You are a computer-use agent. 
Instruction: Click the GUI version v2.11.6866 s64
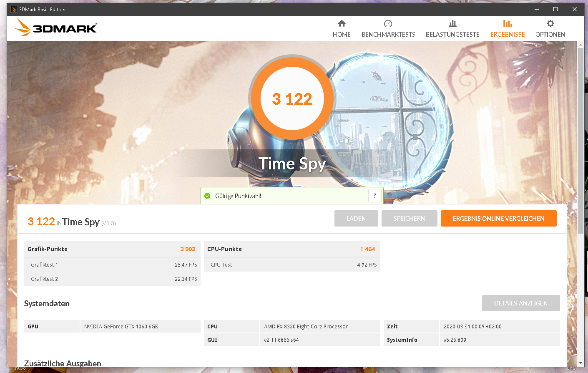(281, 340)
